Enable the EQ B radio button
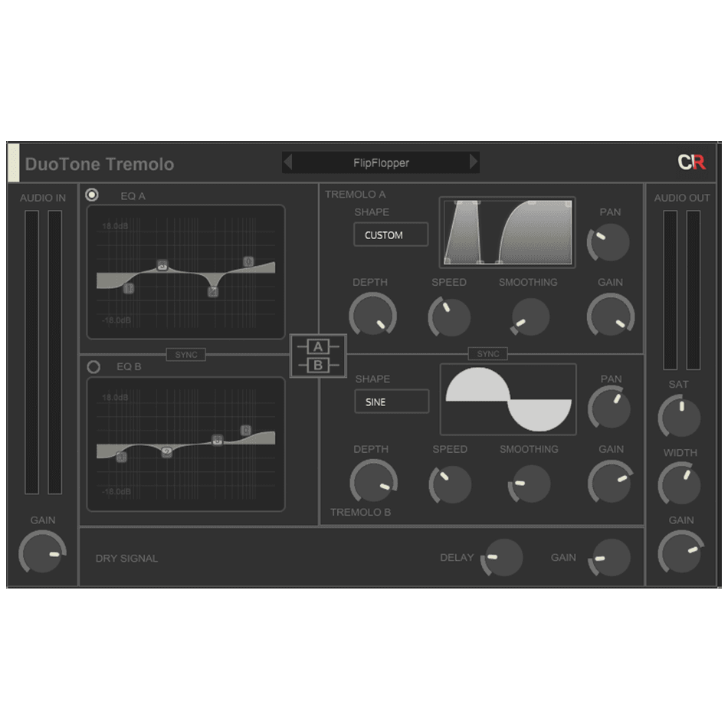The width and height of the screenshot is (728, 728). [x=93, y=366]
